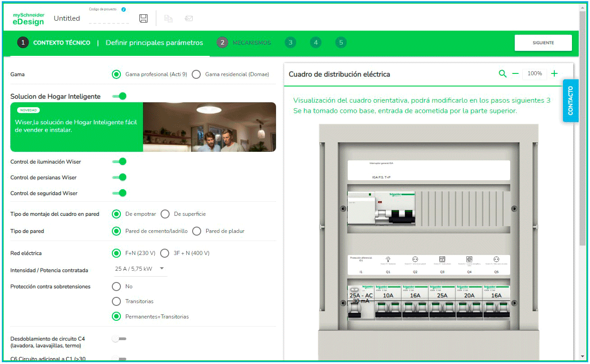Click the Q2 socket circuit icon
Viewport: 590px width, 364px height.
(x=415, y=259)
